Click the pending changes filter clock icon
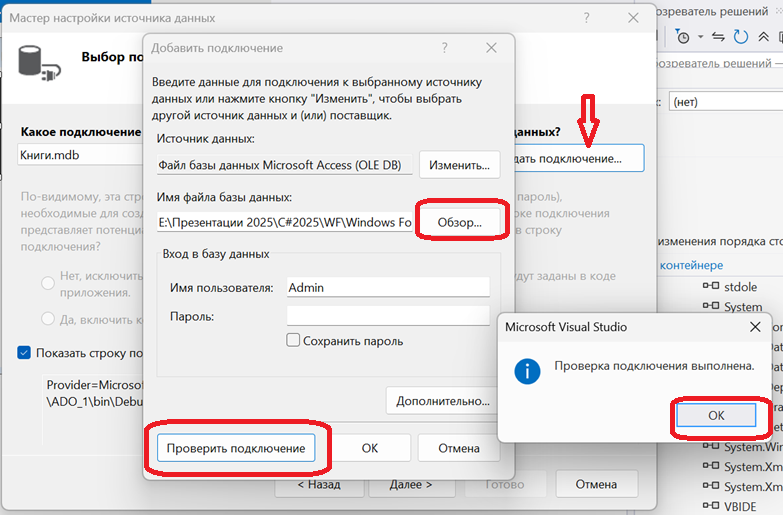 coord(683,37)
